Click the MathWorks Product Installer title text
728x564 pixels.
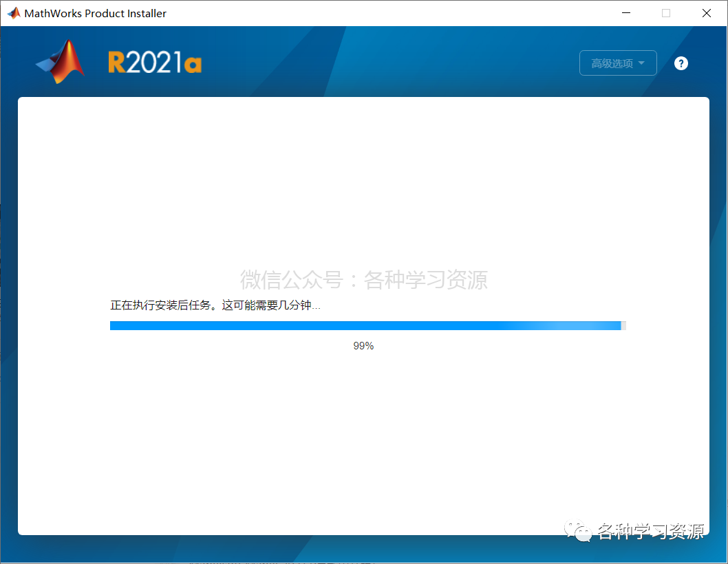pos(95,14)
